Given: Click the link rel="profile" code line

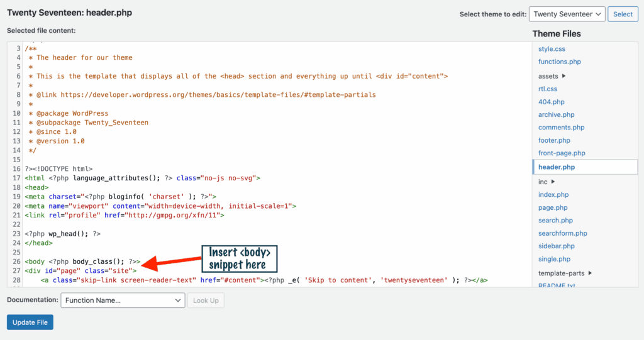Looking at the screenshot, I should coord(125,215).
